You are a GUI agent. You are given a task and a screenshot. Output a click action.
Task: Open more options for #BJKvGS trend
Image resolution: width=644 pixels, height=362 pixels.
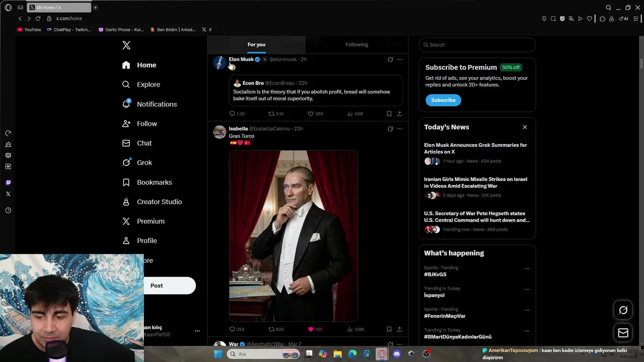pyautogui.click(x=527, y=268)
